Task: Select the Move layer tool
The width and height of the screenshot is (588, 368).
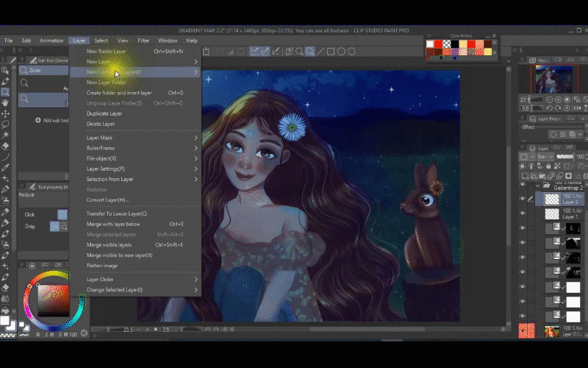Action: coord(5,113)
